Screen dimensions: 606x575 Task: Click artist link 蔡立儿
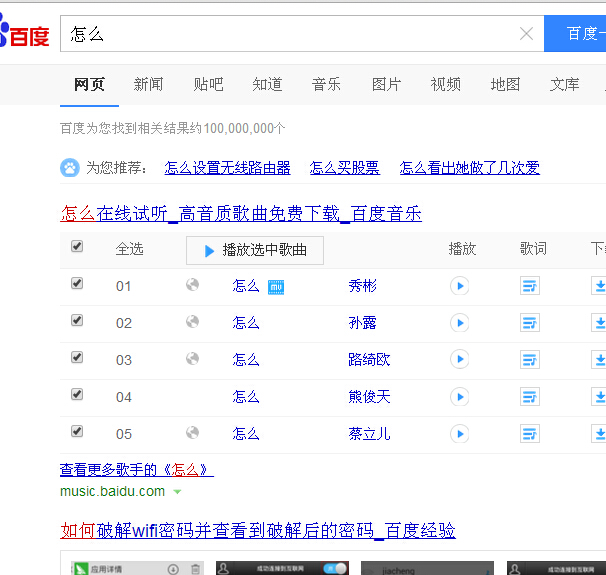[x=369, y=434]
